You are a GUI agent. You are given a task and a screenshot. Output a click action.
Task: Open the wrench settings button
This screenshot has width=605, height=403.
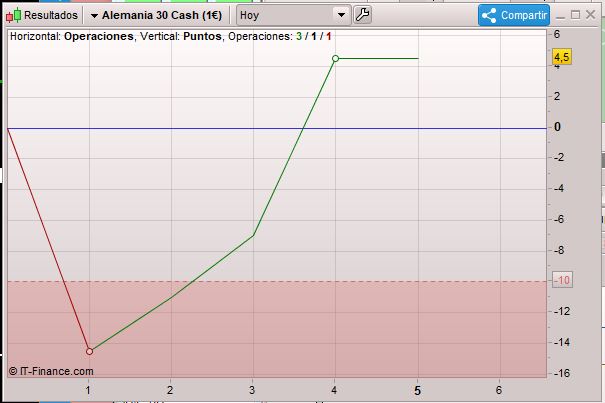coord(362,15)
